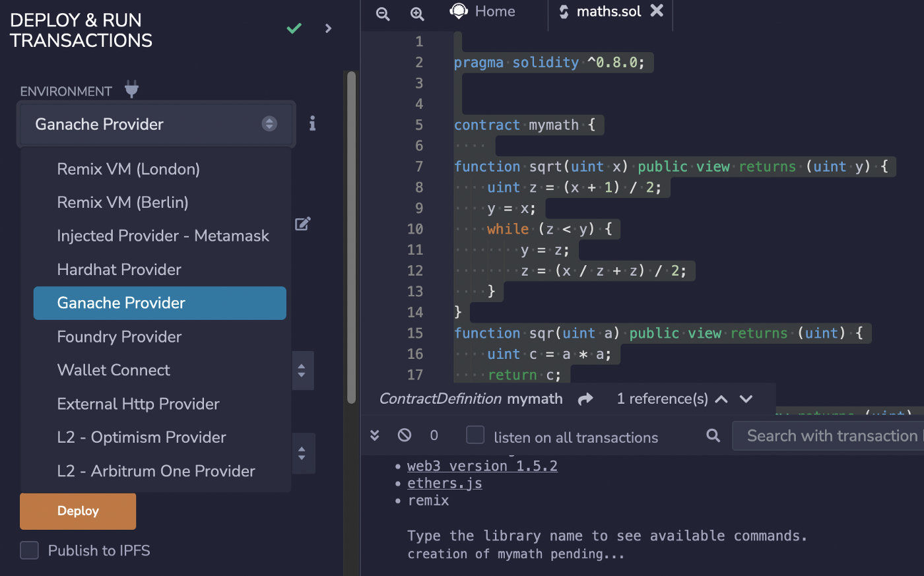Click the upper select arrows beside Wallet Connect
The image size is (924, 576).
pyautogui.click(x=302, y=371)
